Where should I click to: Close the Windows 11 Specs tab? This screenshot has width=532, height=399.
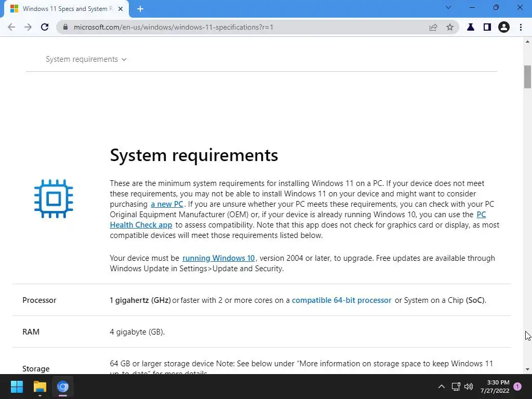pos(121,9)
